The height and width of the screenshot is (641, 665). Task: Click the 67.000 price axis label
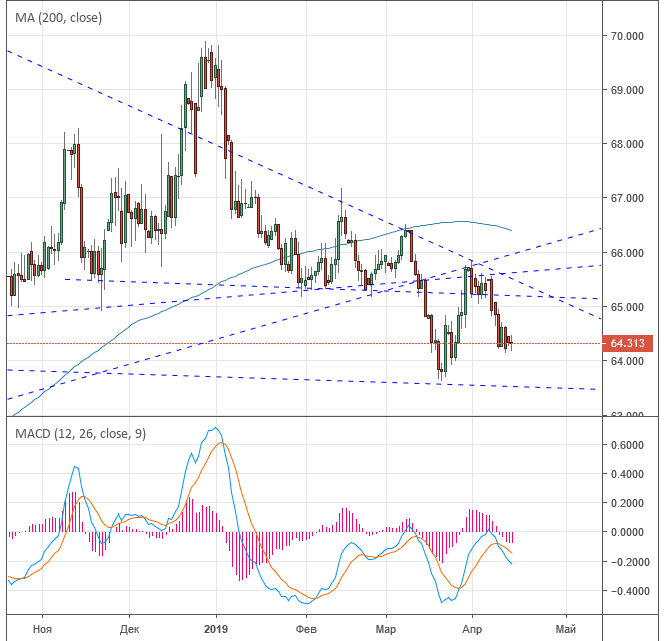click(627, 198)
